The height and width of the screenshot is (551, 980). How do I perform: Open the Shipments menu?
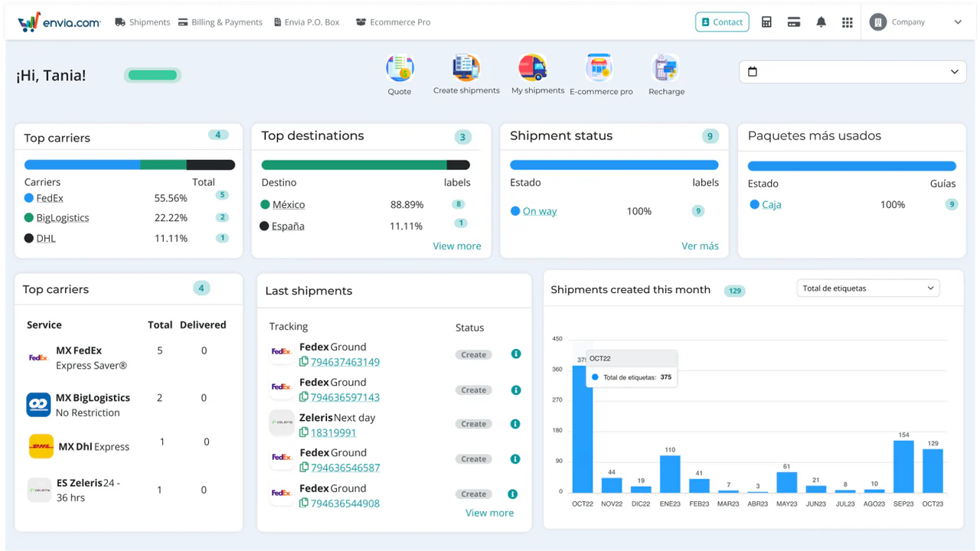click(x=142, y=22)
